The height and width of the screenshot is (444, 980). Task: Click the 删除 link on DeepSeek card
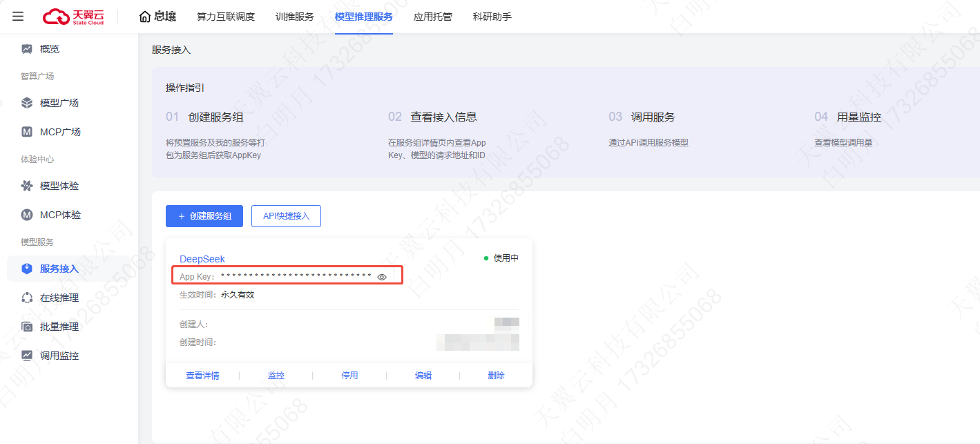[496, 376]
